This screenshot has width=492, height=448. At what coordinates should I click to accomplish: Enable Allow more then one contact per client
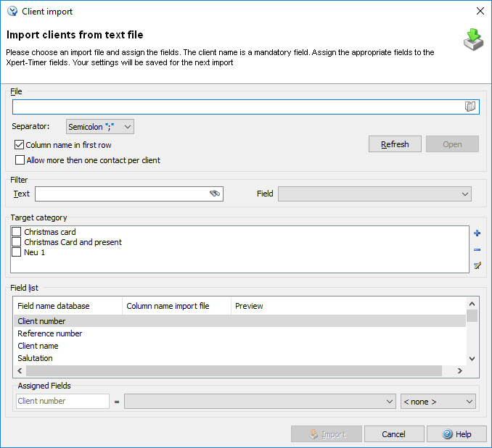(x=20, y=160)
